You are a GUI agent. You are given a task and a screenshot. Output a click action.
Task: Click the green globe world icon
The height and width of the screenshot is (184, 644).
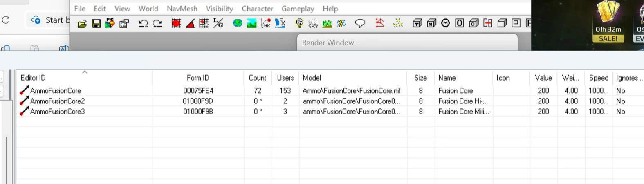(x=238, y=23)
